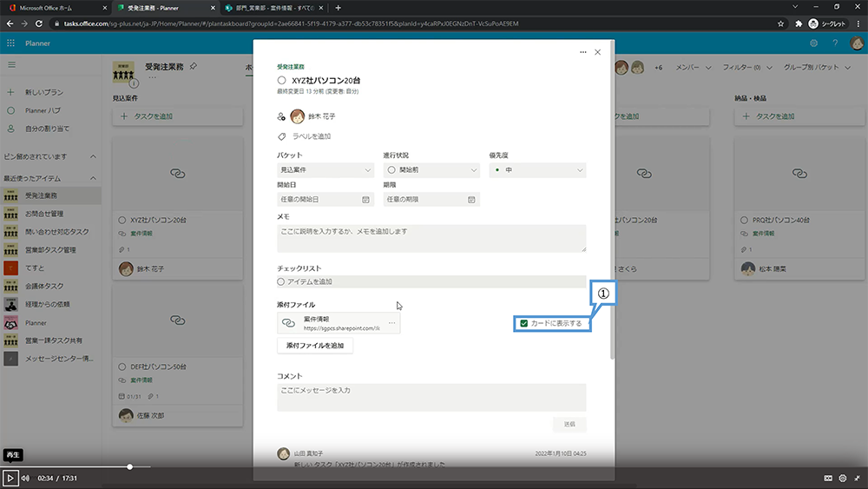Collapse 最近使ったアイテム section
This screenshot has height=489, width=868.
coord(93,178)
